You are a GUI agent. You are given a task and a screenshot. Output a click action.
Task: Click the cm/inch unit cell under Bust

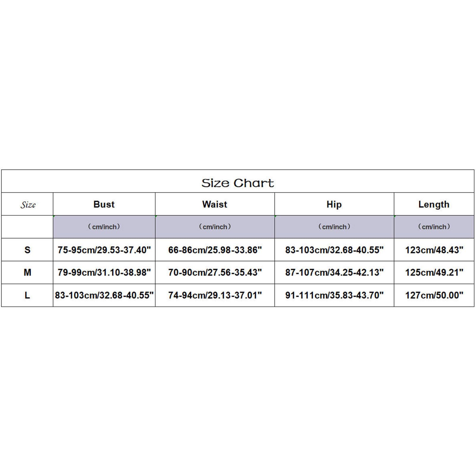[104, 227]
